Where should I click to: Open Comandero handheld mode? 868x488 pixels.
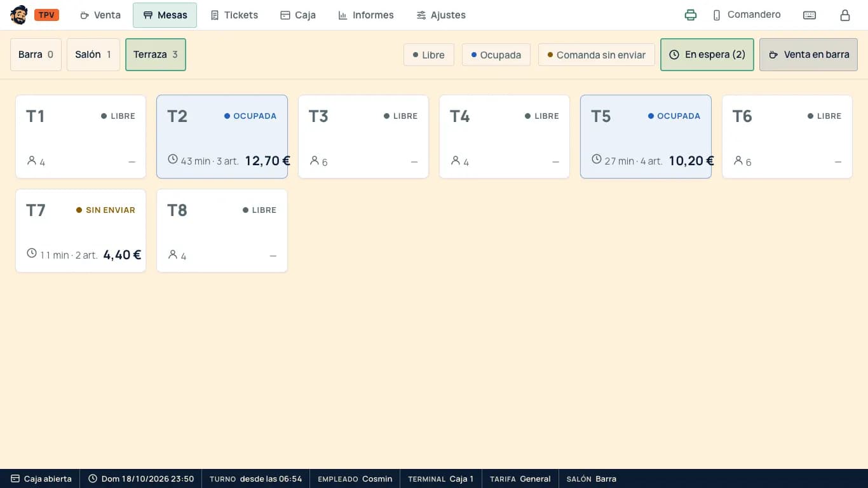click(x=746, y=15)
